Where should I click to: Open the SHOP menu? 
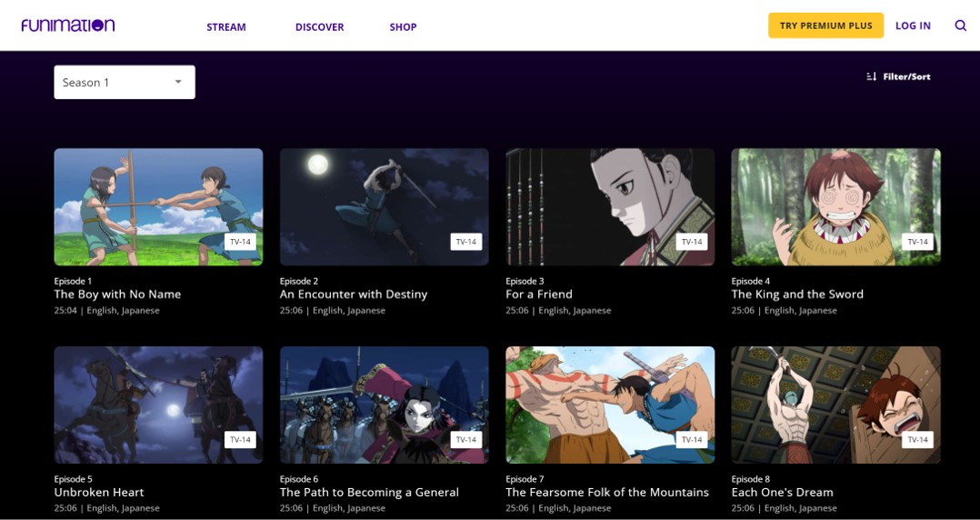click(x=403, y=27)
